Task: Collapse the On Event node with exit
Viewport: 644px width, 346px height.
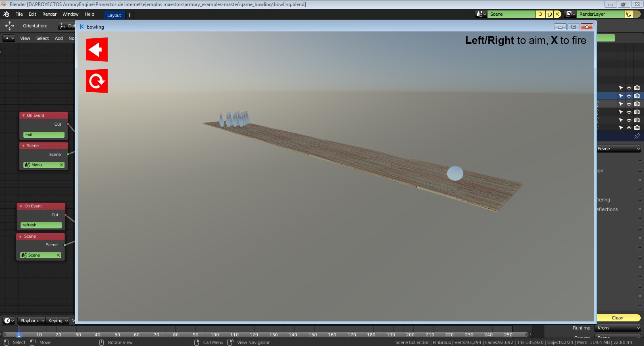Action: pos(24,115)
